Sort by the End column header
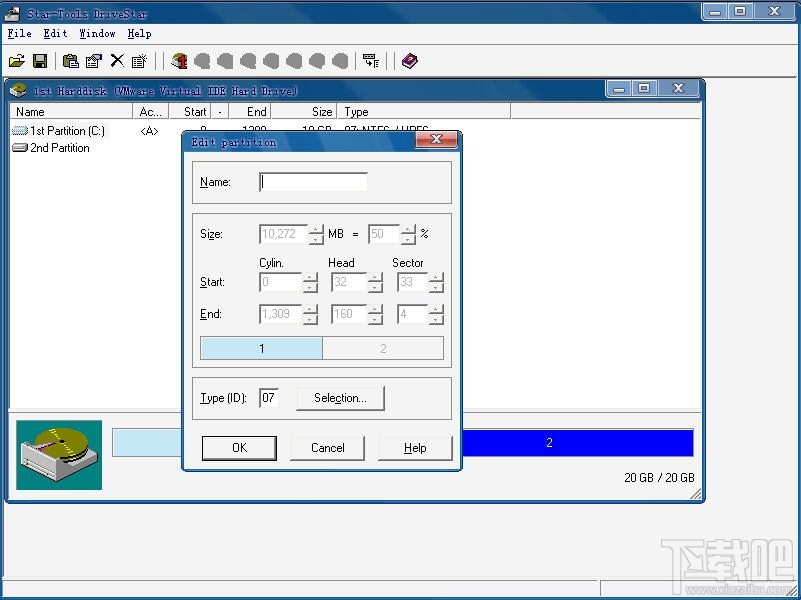 [250, 111]
